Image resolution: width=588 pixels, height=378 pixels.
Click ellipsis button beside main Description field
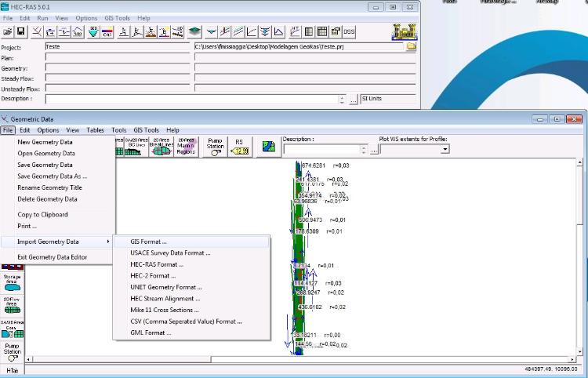click(354, 100)
